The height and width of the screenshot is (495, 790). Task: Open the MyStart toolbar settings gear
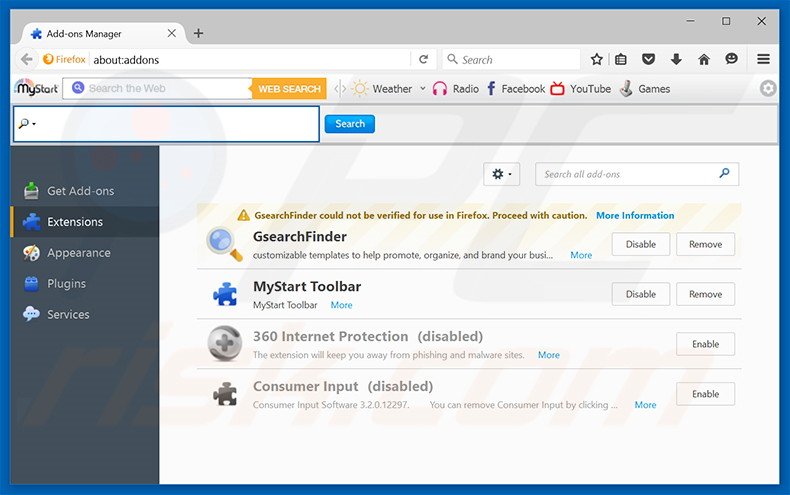[x=768, y=89]
